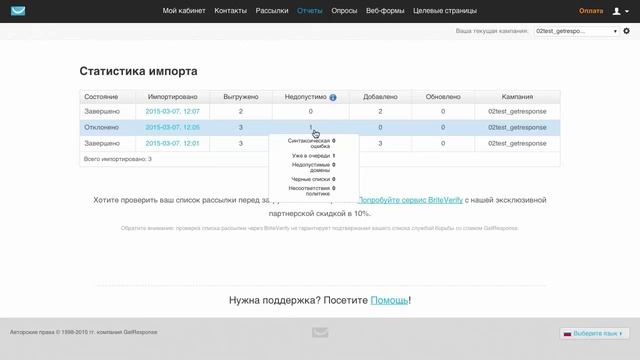This screenshot has width=640, height=360.
Task: Go to Мой кабинет menu
Action: coord(184,11)
